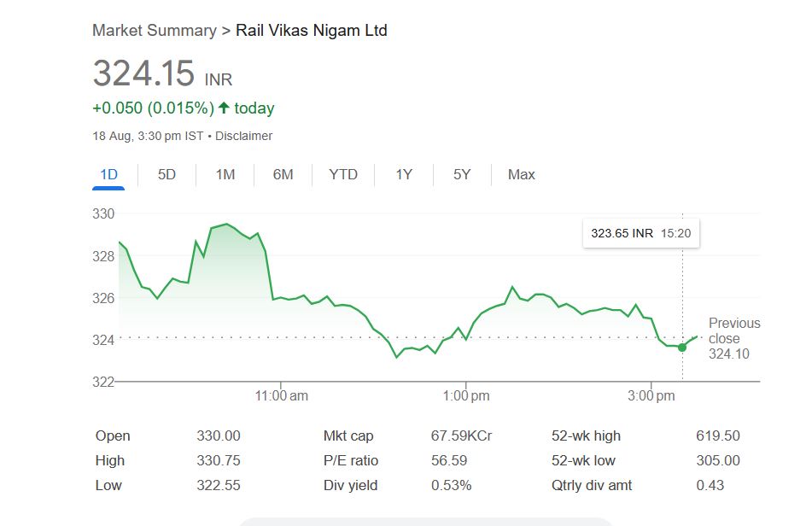
Task: Click the 11:00 am axis label
Action: pos(281,395)
